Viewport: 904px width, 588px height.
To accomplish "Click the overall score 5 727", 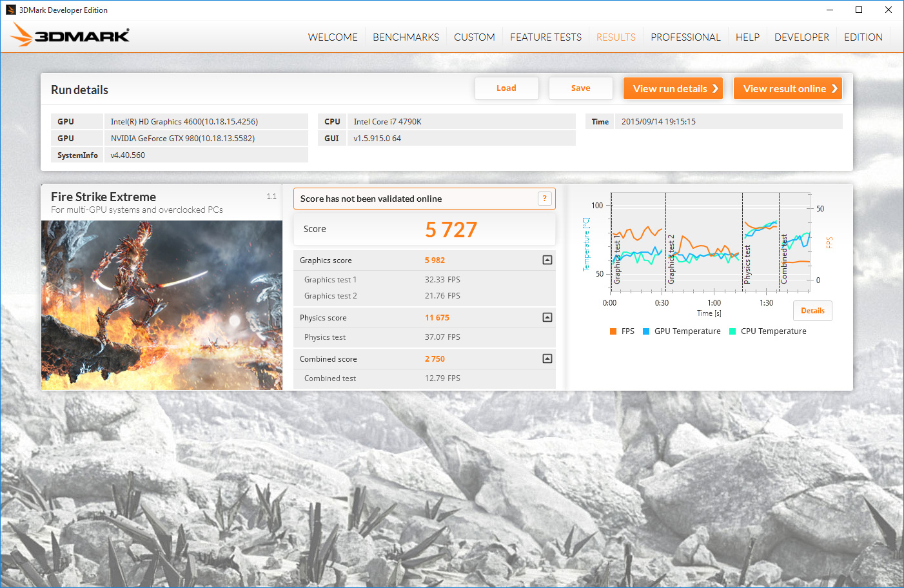I will point(451,230).
